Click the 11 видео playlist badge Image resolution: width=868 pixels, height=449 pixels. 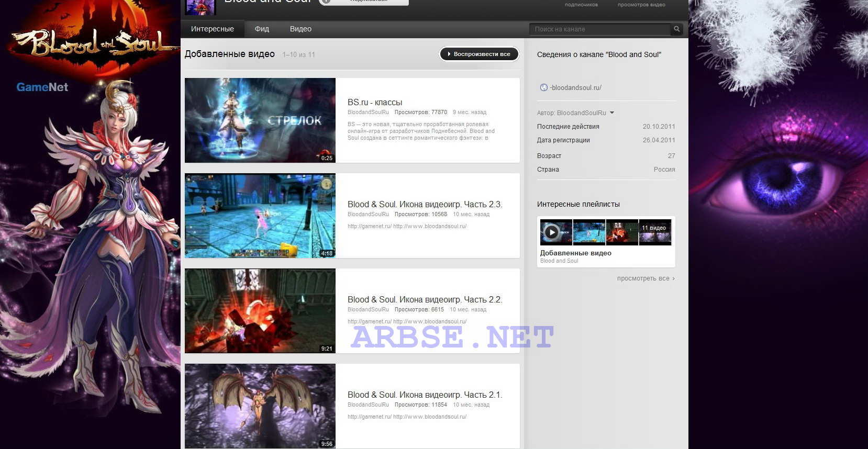(x=654, y=228)
